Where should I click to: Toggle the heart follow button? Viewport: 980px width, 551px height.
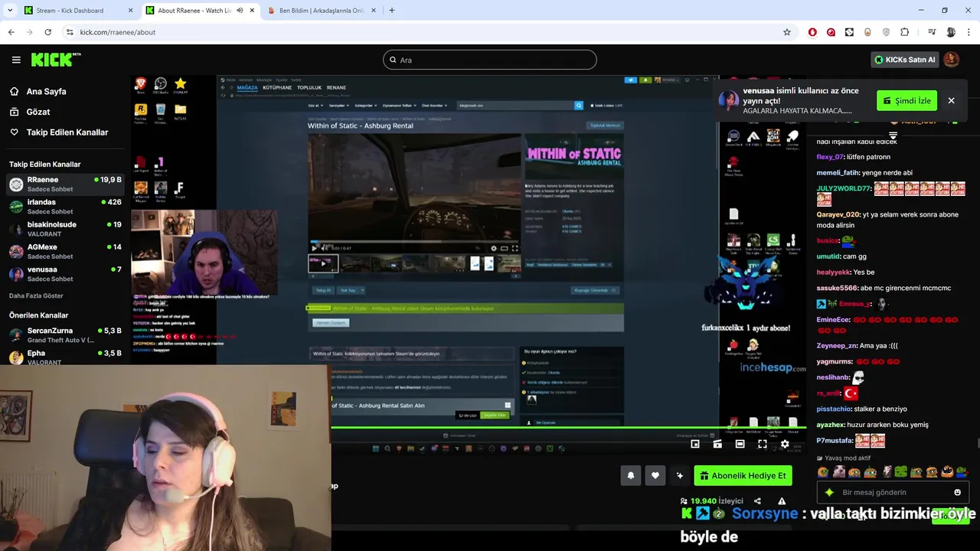coord(655,475)
